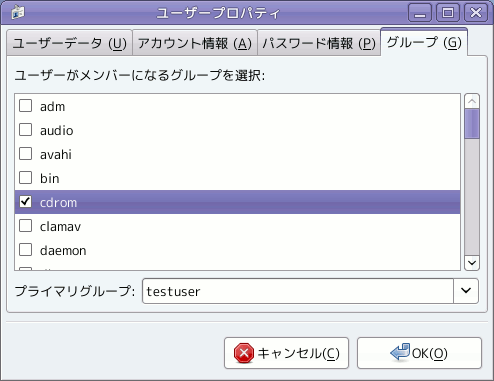Switch to ユーザーデータ (U) tab
This screenshot has height=381, width=494.
pos(69,43)
